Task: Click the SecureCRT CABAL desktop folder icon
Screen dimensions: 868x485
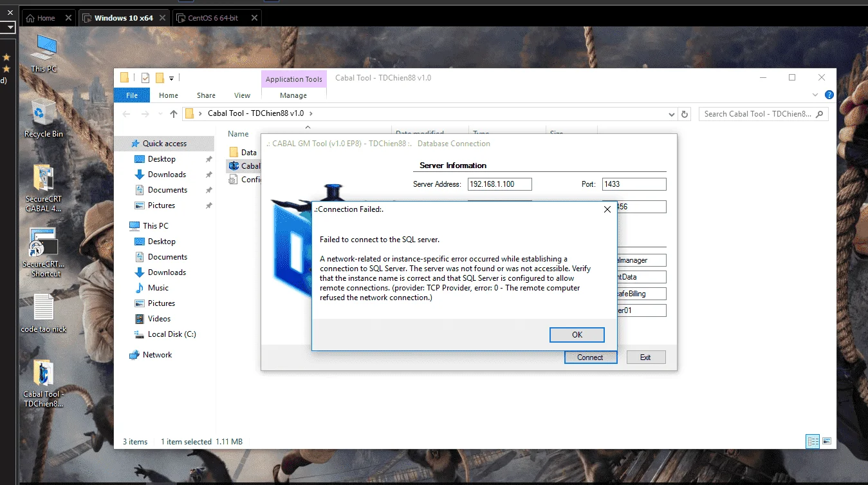Action: point(44,187)
